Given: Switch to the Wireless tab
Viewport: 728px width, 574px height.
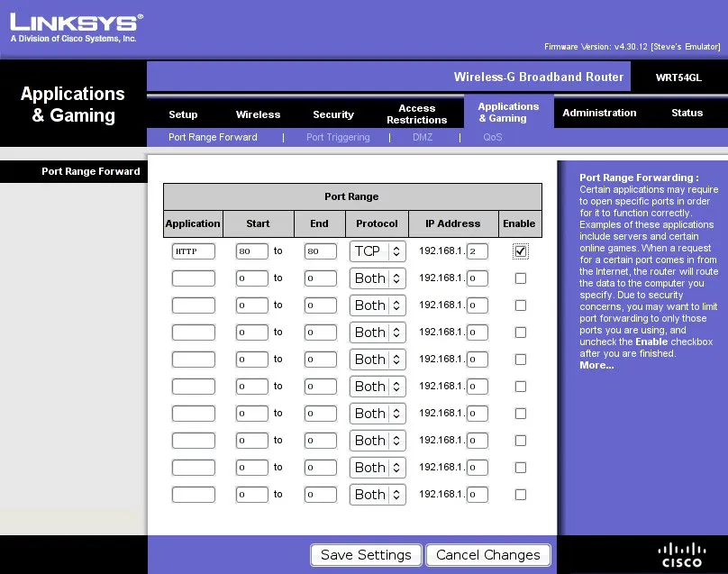Looking at the screenshot, I should (258, 114).
